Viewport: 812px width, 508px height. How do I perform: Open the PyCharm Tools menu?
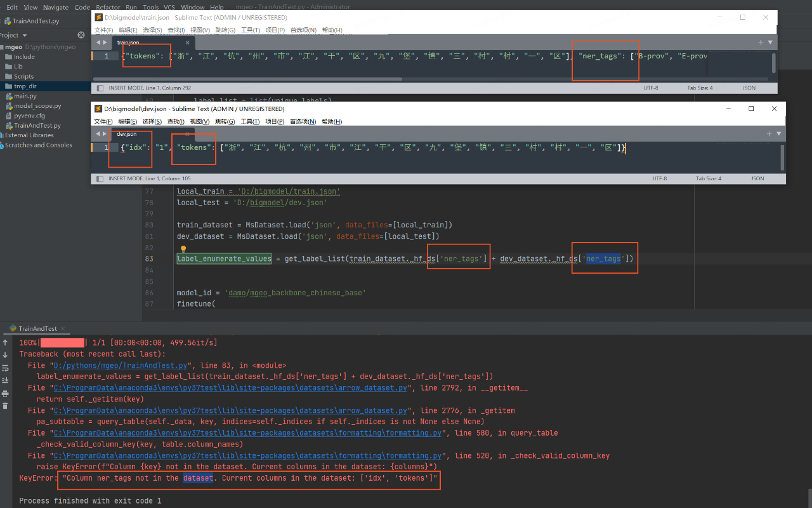point(151,7)
